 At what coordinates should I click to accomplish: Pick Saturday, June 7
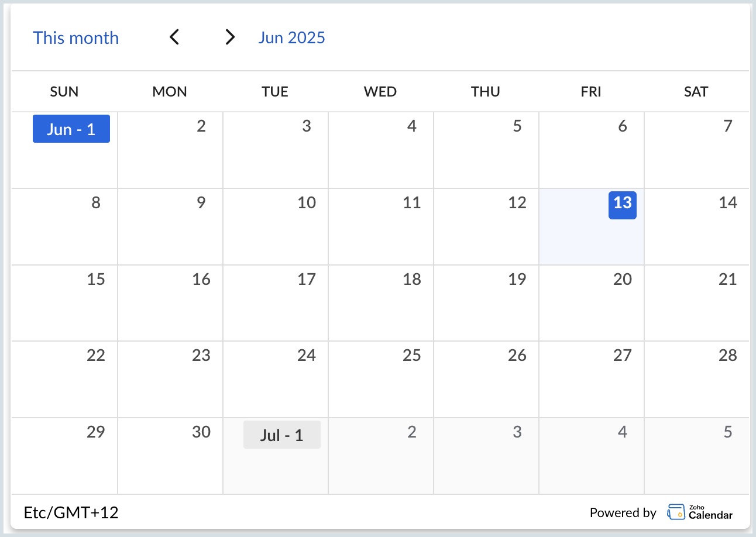[x=696, y=150]
